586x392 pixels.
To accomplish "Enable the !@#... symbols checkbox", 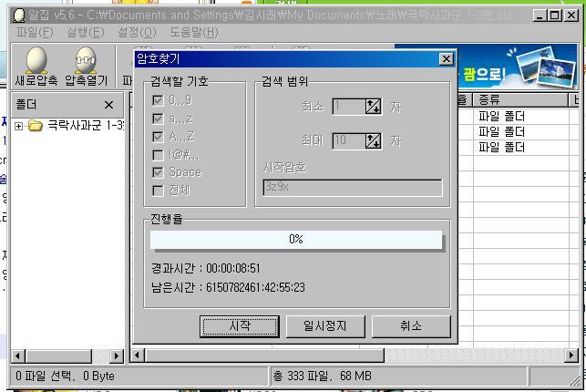I will [x=158, y=155].
